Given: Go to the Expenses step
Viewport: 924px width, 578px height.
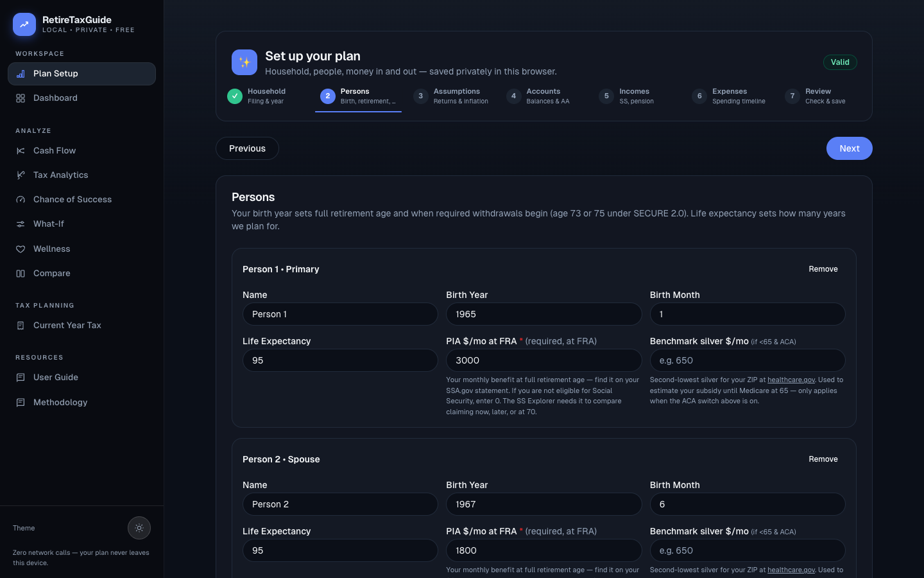Looking at the screenshot, I should click(730, 96).
